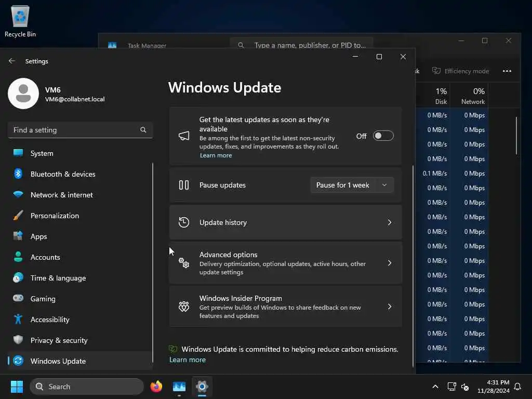Open the notifications bell icon
Screen dimensions: 532x399
[x=518, y=387]
